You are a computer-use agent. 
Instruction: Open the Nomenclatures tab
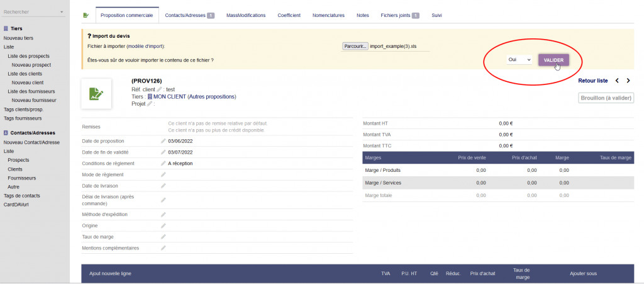(328, 15)
